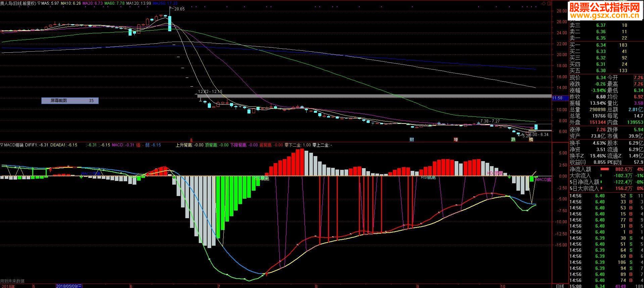Viewport: 644px width, 288px height.
Task: Click the MA20: 6.73 legend label
Action: [93, 3]
